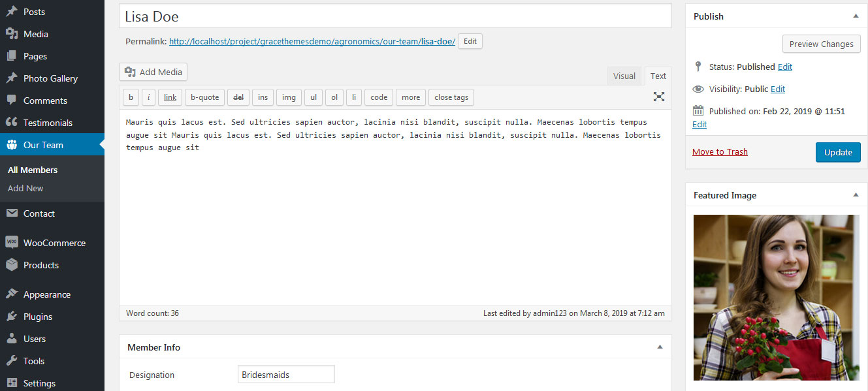Click the Move to Trash link
This screenshot has height=391, width=868.
(x=720, y=151)
